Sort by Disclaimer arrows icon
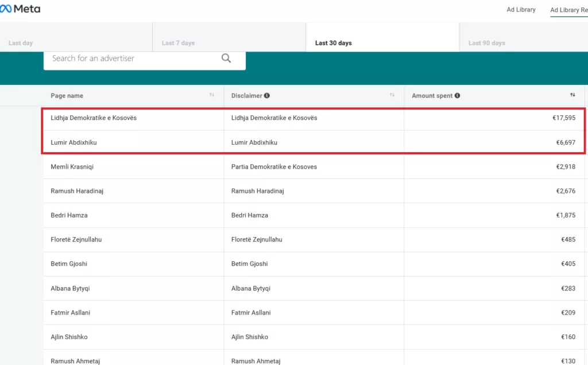 tap(392, 95)
